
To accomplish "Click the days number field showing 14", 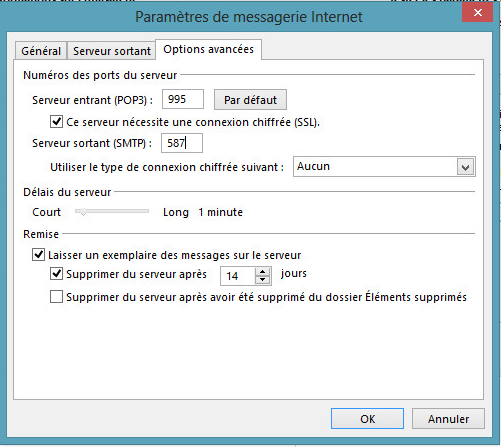I will click(238, 276).
